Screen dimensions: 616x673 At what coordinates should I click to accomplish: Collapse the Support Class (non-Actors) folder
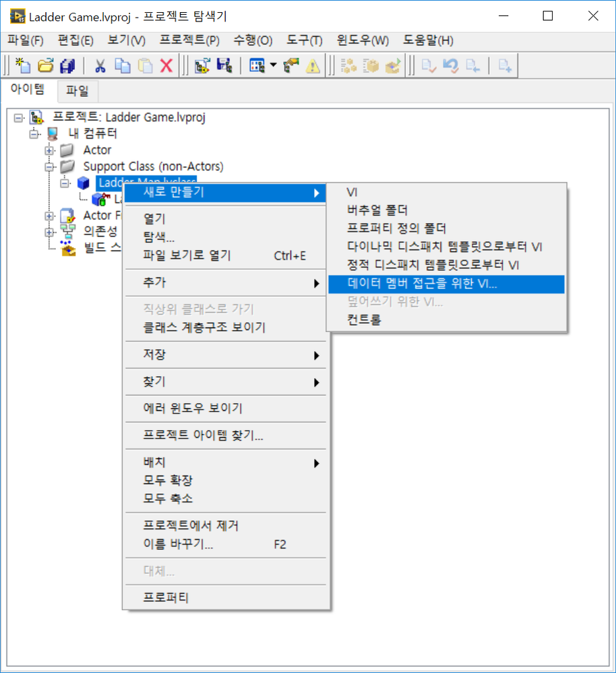49,166
